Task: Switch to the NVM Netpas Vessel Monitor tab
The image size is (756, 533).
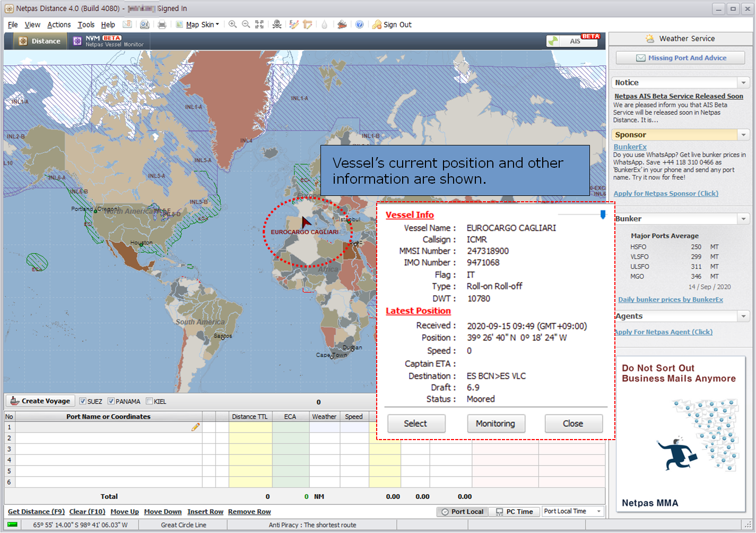Action: click(109, 41)
